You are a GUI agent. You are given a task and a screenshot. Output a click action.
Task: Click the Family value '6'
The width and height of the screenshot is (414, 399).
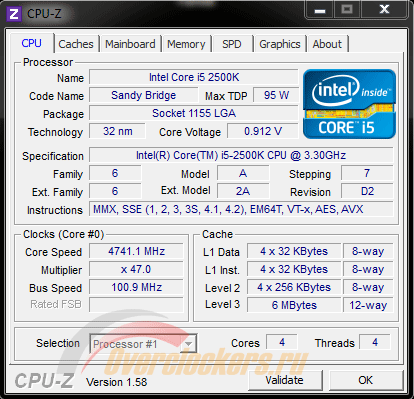115,173
